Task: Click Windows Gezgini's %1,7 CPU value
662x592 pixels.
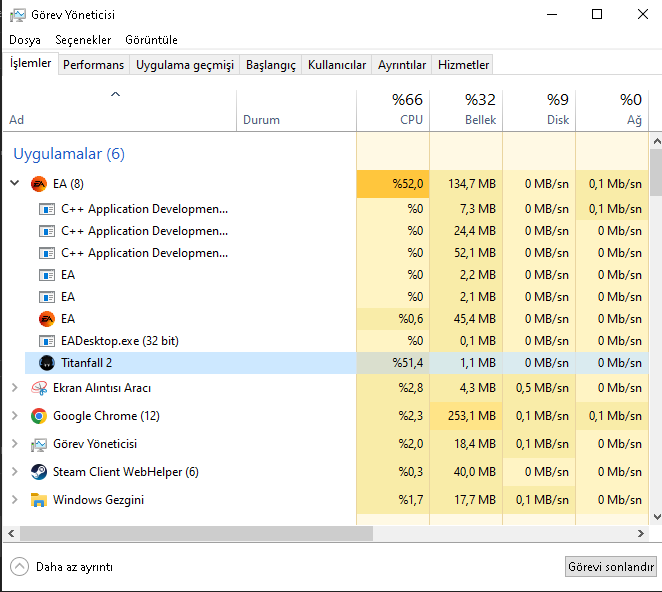Action: [411, 500]
